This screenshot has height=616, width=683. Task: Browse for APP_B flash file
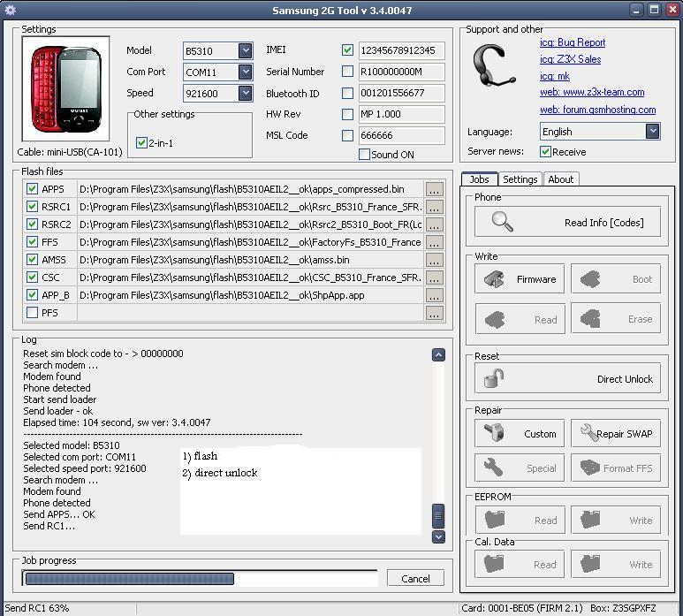tap(435, 295)
